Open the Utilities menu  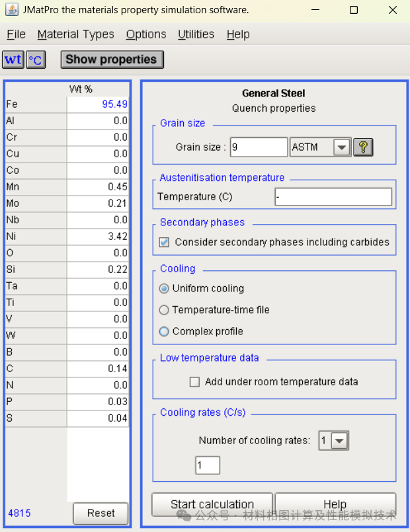click(x=196, y=34)
